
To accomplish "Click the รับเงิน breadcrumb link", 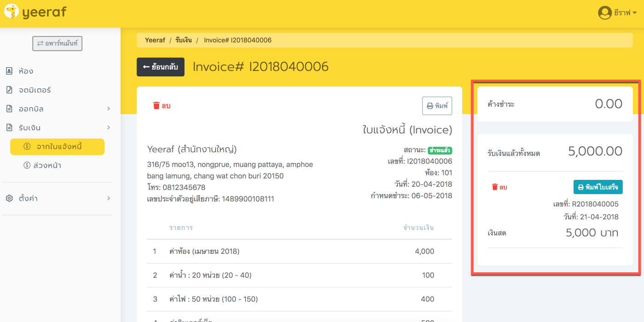I will coord(184,40).
